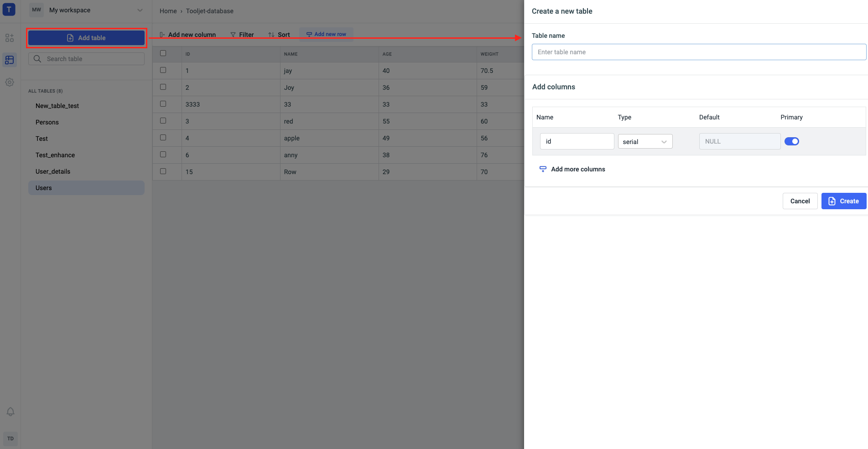Click the Add more columns icon
Viewport: 868px width, 449px height.
pos(543,169)
